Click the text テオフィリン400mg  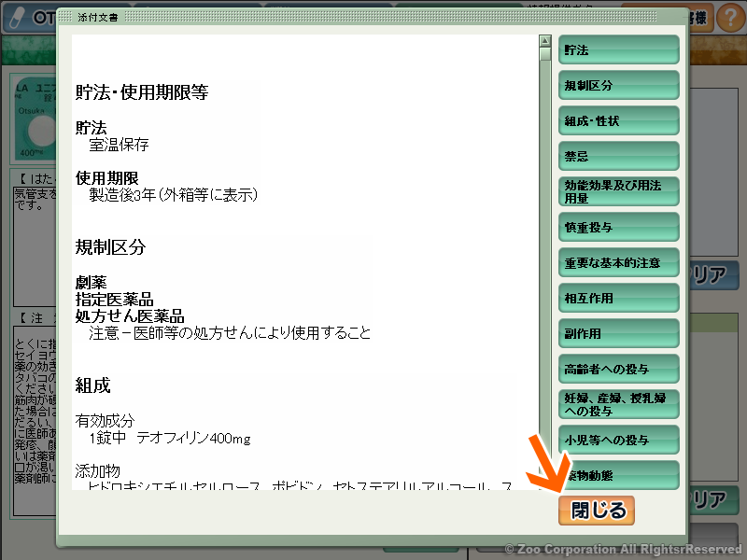[x=193, y=438]
